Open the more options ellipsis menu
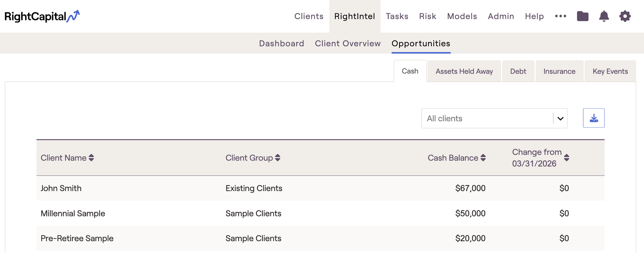This screenshot has height=253, width=644. pos(560,16)
